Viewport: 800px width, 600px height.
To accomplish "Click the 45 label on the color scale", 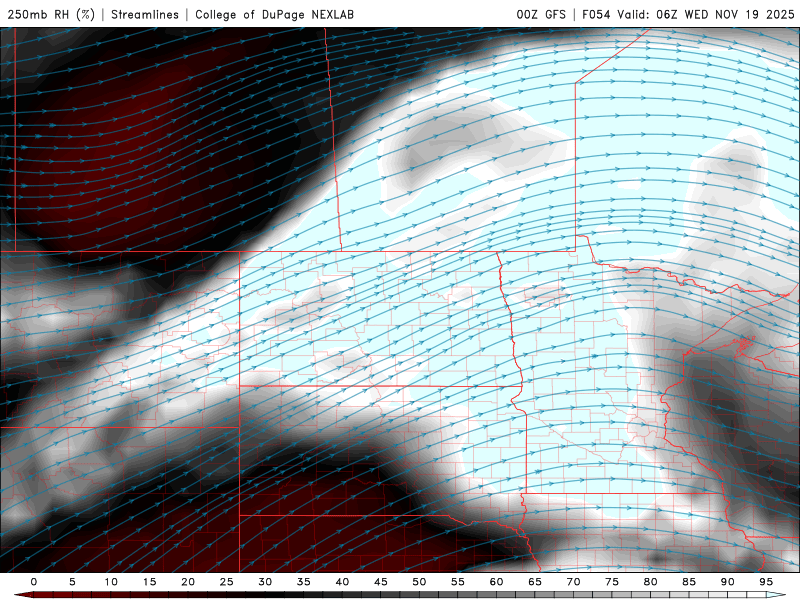I will coord(381,582).
